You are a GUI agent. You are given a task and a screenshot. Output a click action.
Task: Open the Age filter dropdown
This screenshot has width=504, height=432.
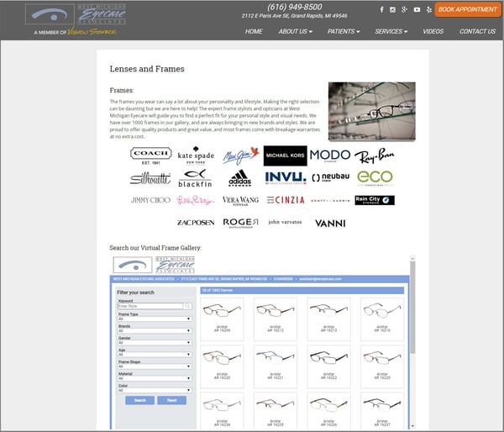pyautogui.click(x=155, y=355)
